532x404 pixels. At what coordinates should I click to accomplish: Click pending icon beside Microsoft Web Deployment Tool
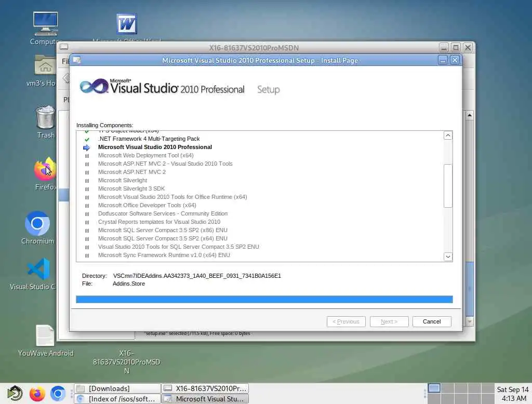click(x=87, y=156)
